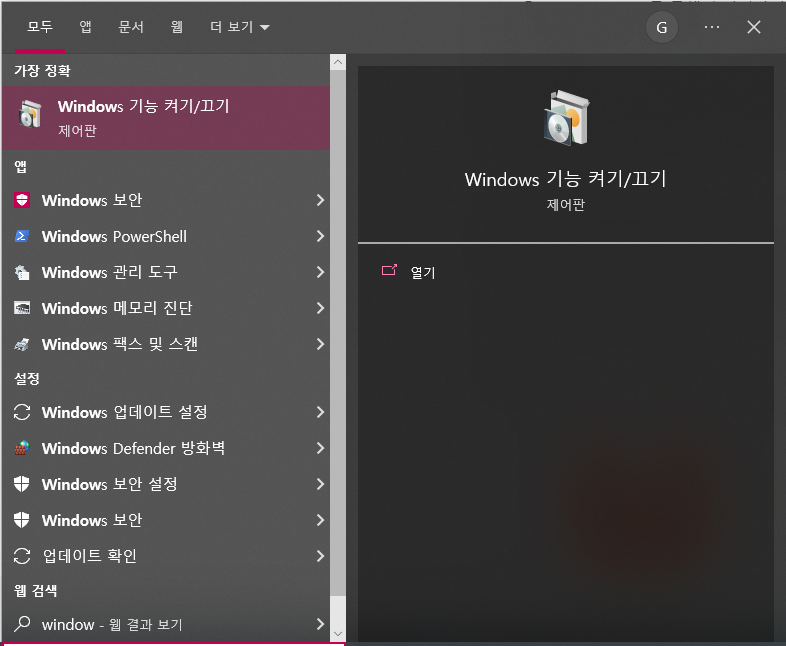
Task: Expand Windows 관리 도구 chevron
Action: pyautogui.click(x=320, y=272)
